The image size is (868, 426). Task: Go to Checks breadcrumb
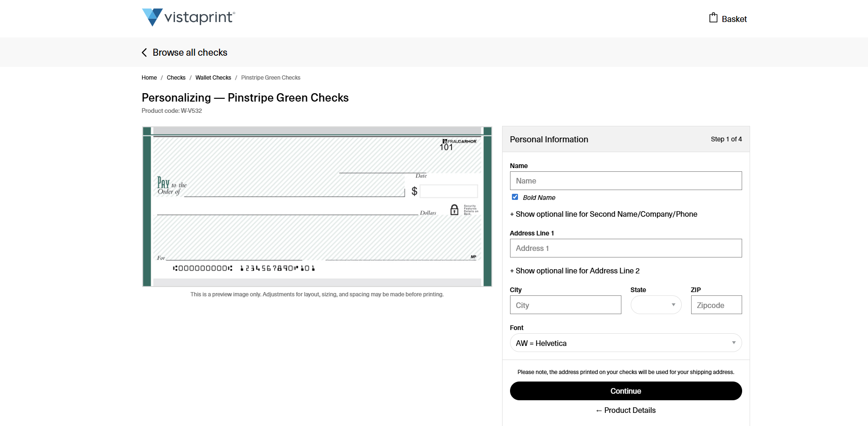[x=176, y=78]
